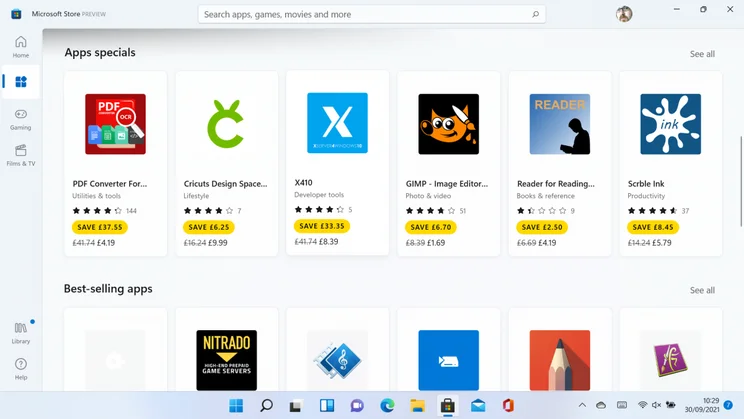The image size is (744, 419).
Task: Expand the hidden system tray icons chevron
Action: coord(582,405)
